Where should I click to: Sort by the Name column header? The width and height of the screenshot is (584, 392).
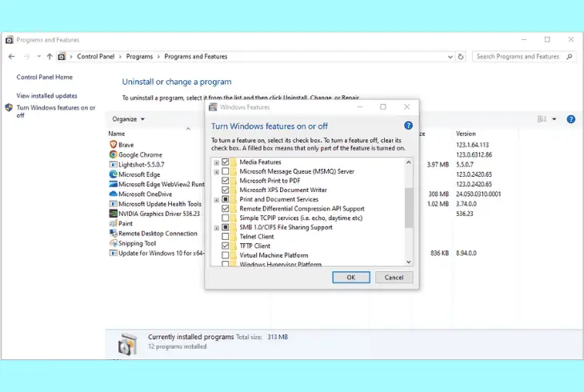pyautogui.click(x=117, y=134)
